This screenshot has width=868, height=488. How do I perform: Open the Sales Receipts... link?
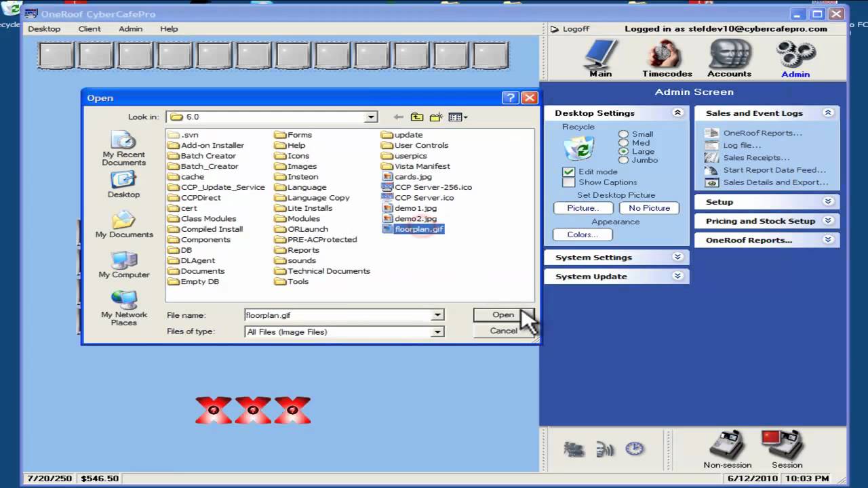(x=756, y=158)
